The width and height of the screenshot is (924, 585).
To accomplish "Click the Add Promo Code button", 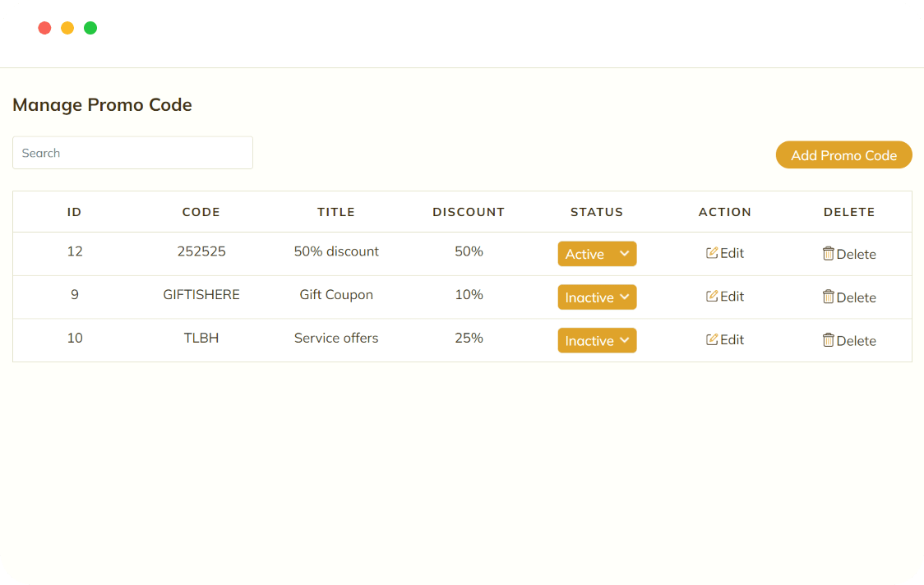I will (843, 154).
